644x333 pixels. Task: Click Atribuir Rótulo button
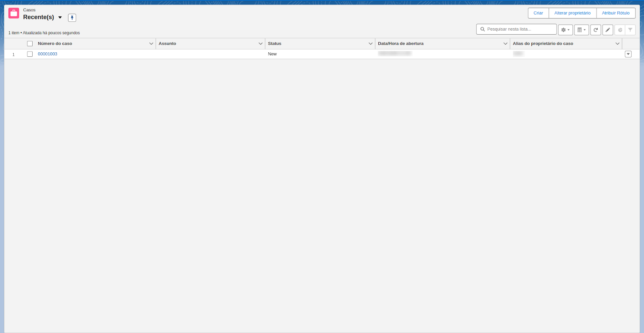point(615,13)
